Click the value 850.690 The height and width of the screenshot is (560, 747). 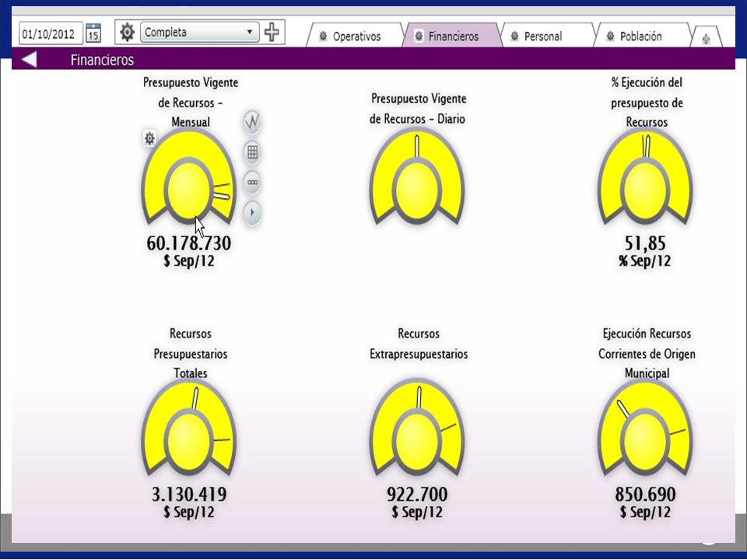[645, 494]
